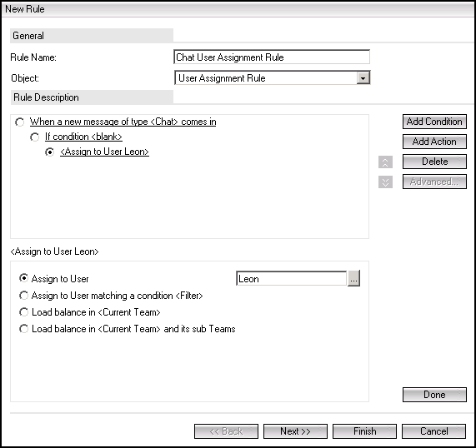Select load balance 'and its sub Teams' option
476x448 pixels.
tap(23, 329)
